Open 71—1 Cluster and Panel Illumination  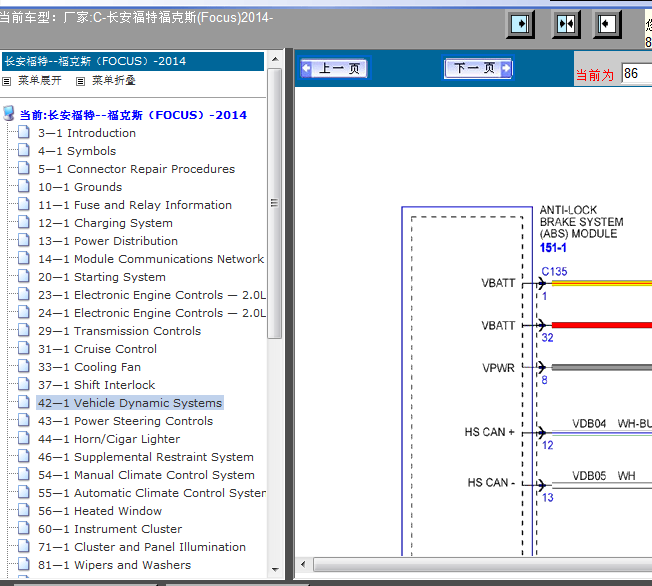(142, 547)
